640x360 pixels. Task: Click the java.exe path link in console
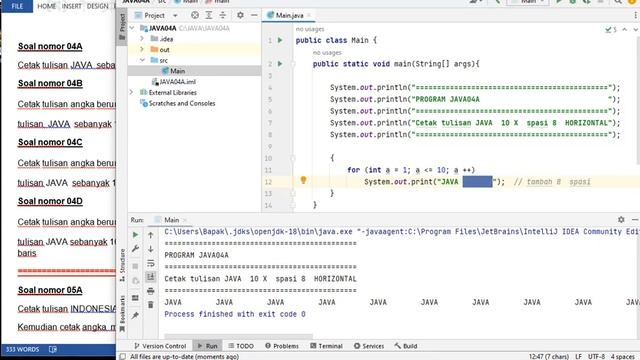pyautogui.click(x=258, y=231)
